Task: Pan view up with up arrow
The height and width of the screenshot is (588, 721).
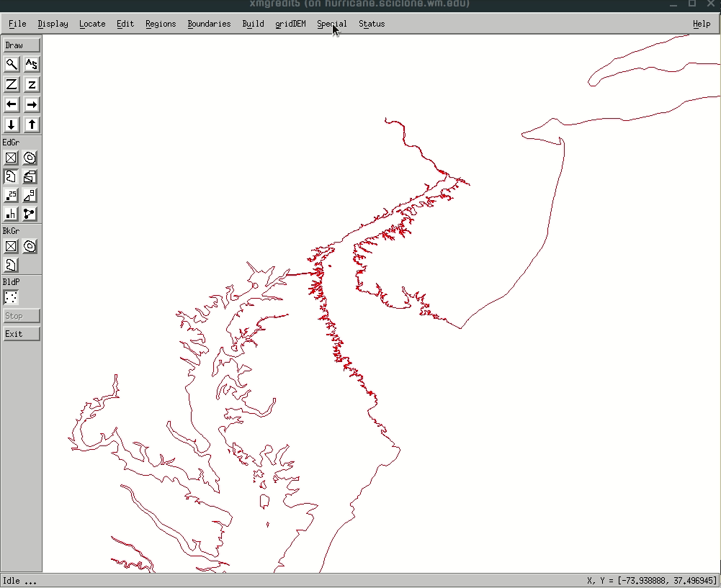Action: tap(31, 125)
